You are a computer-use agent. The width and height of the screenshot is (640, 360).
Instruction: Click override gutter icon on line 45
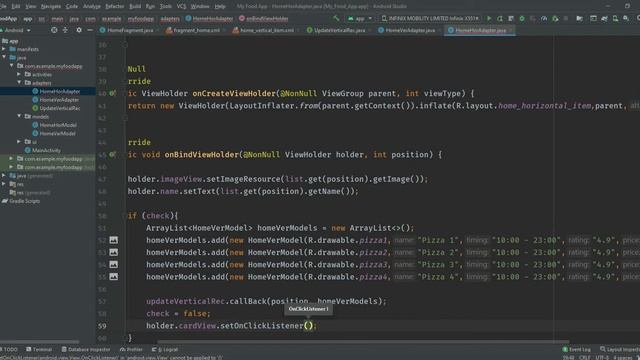pos(113,155)
